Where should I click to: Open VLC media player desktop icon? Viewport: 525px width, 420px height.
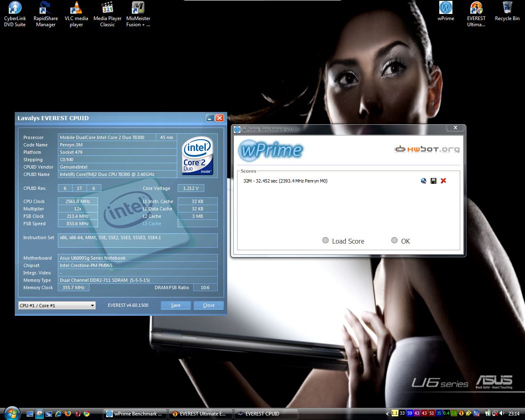point(76,14)
